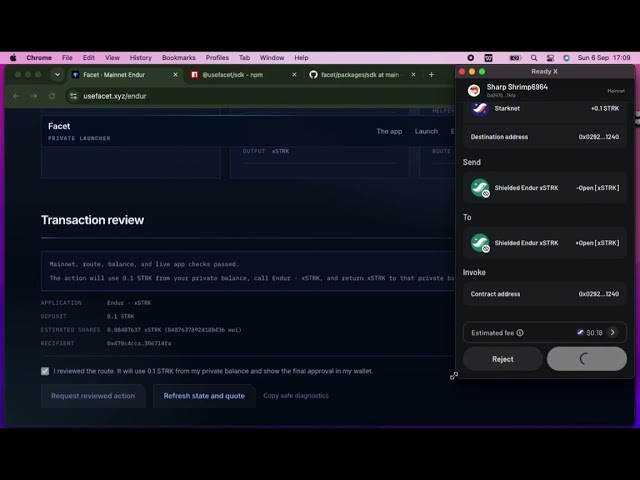Screen dimensions: 640x480
Task: Click the Invoke contract address 0x0292...1240
Action: [x=598, y=294]
